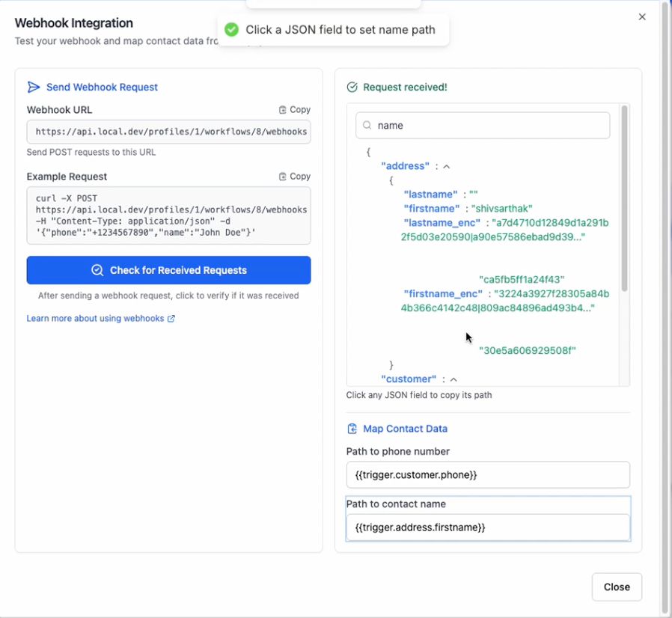Click the example curl request box
The image size is (672, 618).
click(x=169, y=215)
